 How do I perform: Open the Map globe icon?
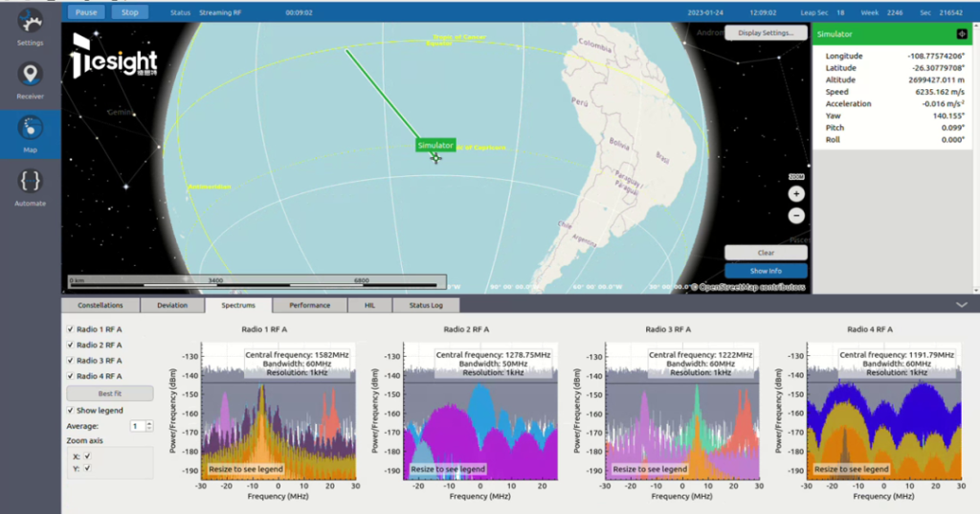click(30, 128)
